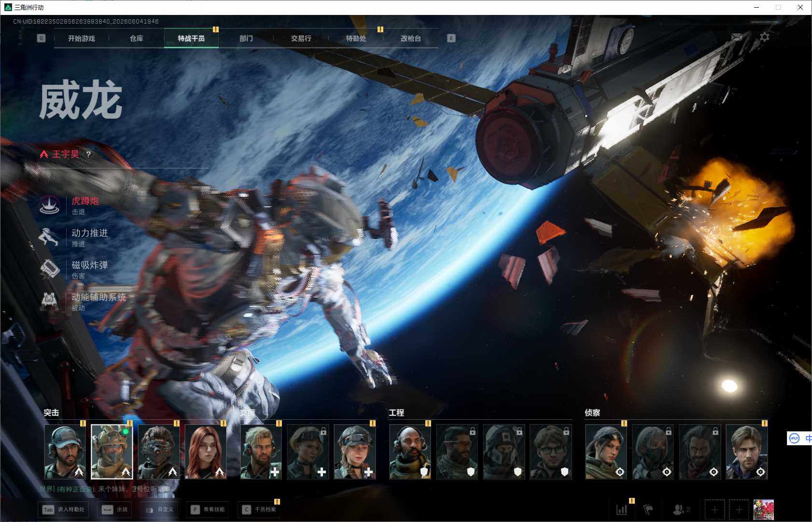
Task: Select the locked masked grey-haired recon operator
Action: (x=653, y=452)
